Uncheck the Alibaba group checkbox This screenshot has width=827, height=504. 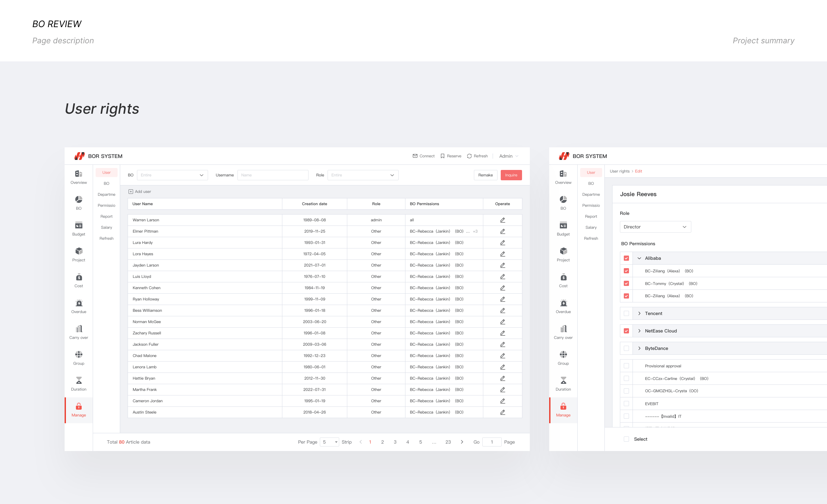pyautogui.click(x=626, y=258)
